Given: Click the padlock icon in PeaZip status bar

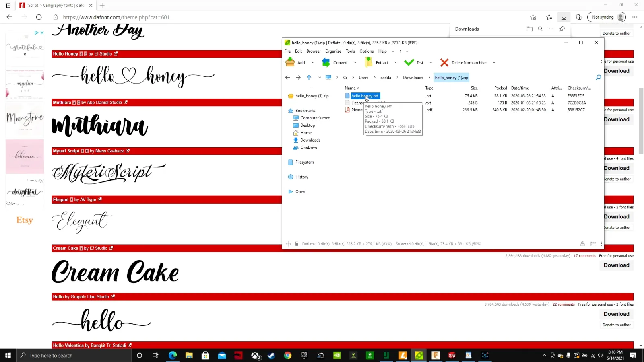Looking at the screenshot, I should (x=582, y=244).
